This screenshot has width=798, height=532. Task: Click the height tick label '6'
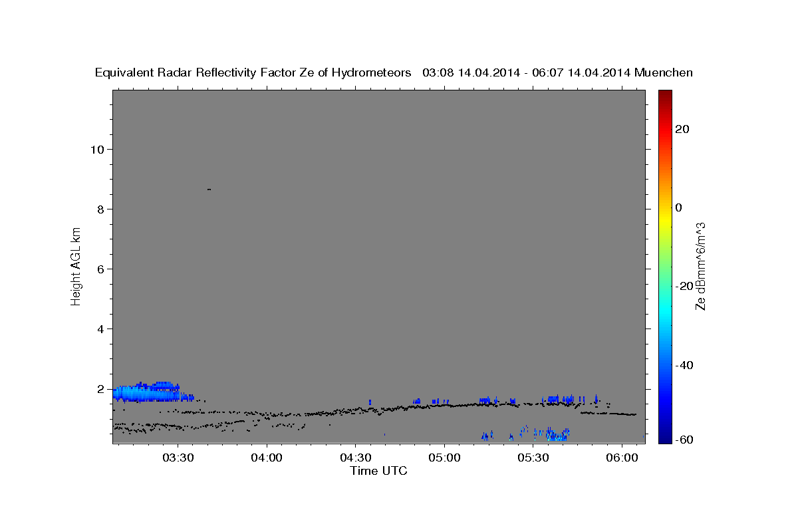click(101, 269)
